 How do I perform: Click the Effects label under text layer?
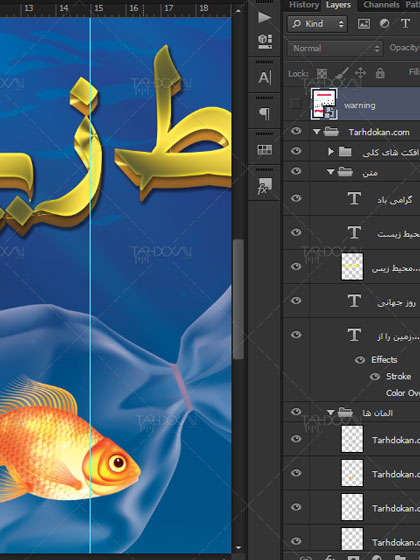point(384,360)
